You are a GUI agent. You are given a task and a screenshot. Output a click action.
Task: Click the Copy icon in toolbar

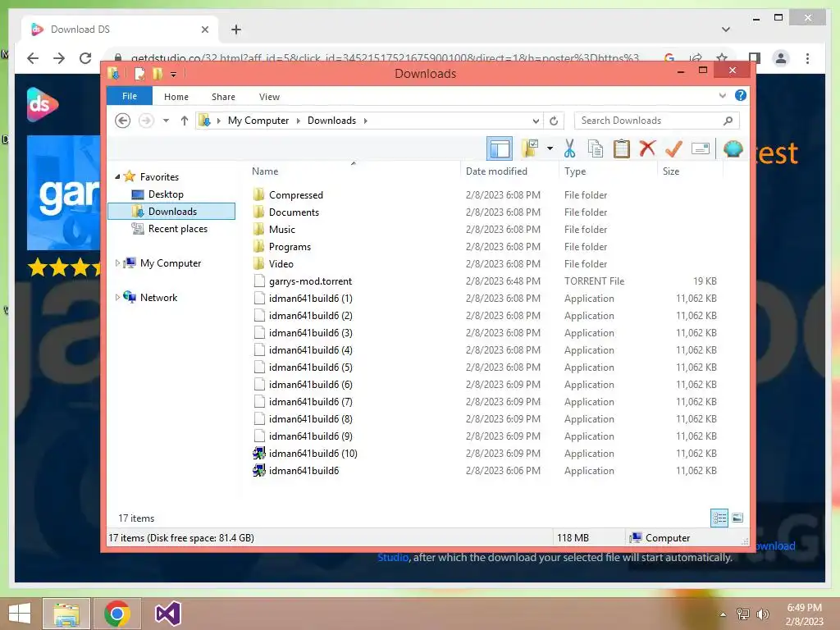click(596, 148)
